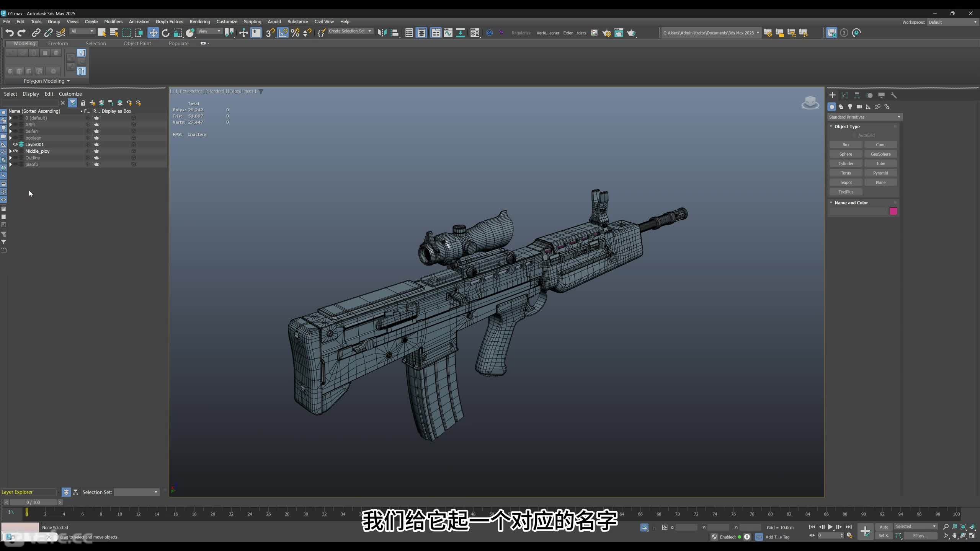Toggle the AutoGrid checkbox
Screen dimensions: 980x551
854,135
